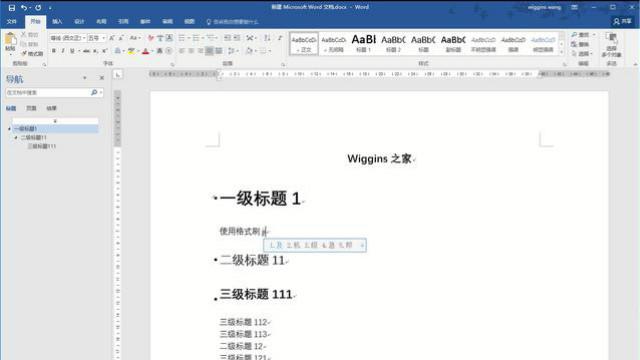Expand the Styles gallery More arrow
This screenshot has width=640, height=360.
(562, 51)
